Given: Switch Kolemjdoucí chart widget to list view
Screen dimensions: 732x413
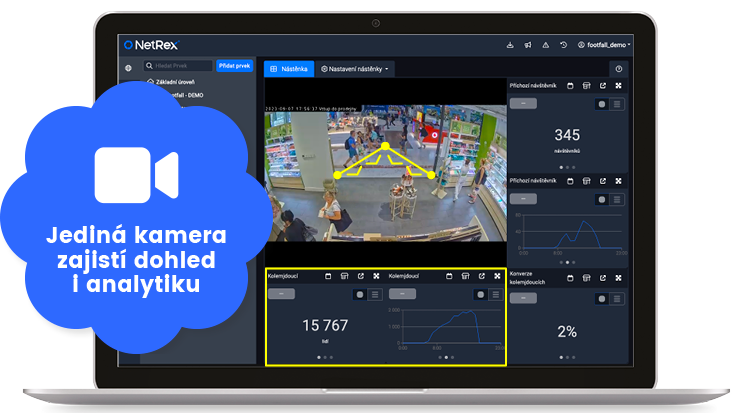Looking at the screenshot, I should click(x=494, y=294).
